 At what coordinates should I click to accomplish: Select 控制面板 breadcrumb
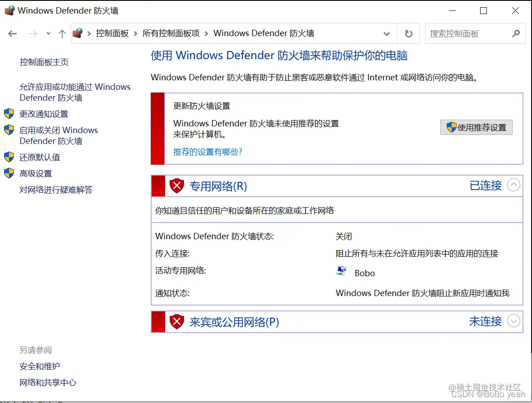[x=112, y=33]
